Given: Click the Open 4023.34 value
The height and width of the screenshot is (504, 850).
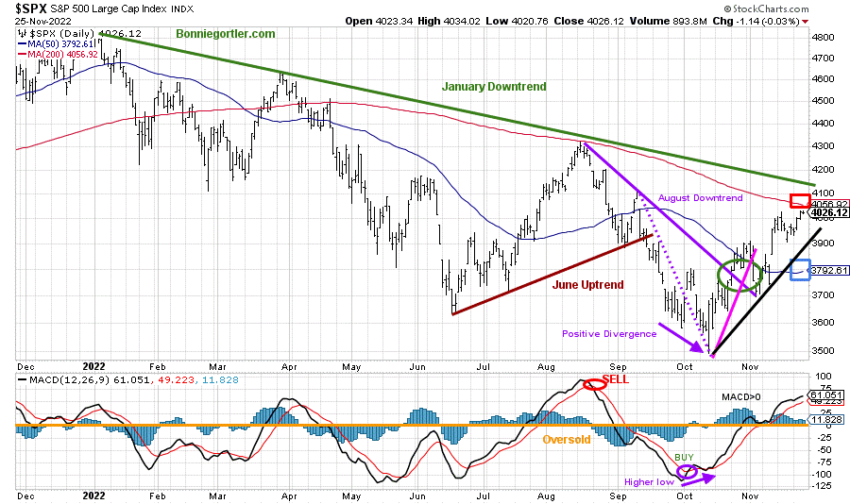Looking at the screenshot, I should [379, 21].
